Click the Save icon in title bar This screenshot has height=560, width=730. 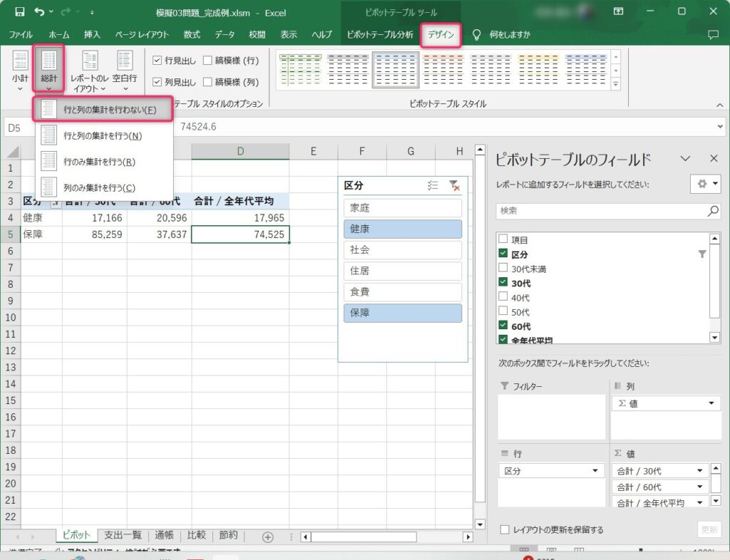19,12
